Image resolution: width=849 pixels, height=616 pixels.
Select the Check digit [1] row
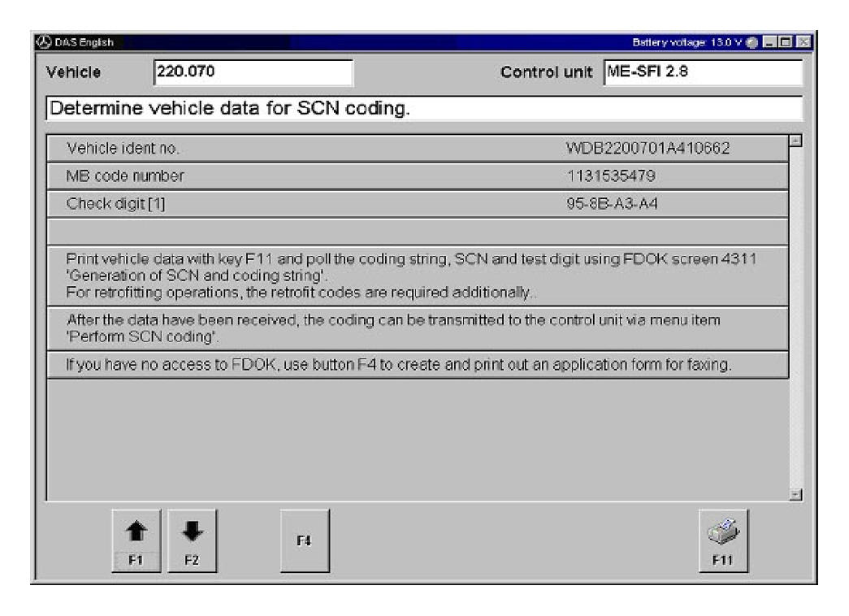[417, 204]
